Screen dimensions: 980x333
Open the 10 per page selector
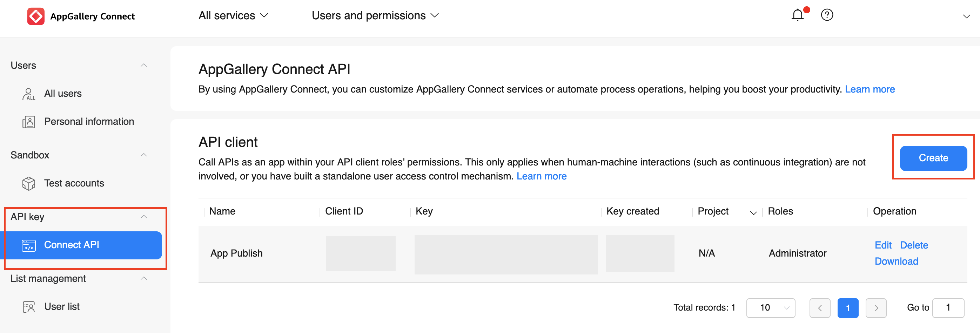click(x=771, y=308)
